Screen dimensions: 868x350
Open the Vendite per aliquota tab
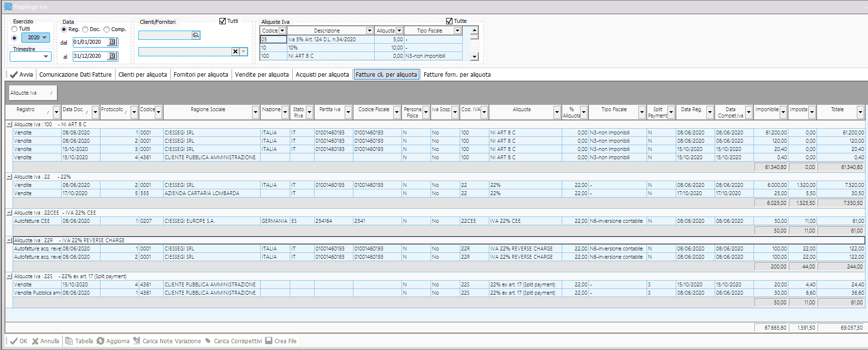click(x=262, y=75)
